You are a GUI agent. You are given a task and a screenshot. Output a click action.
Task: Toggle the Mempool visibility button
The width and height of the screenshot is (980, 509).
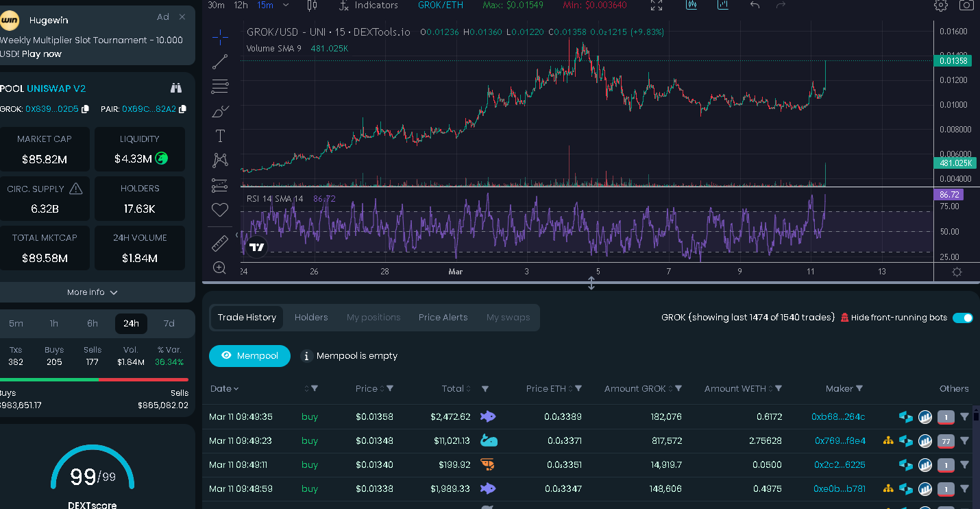[x=249, y=355]
